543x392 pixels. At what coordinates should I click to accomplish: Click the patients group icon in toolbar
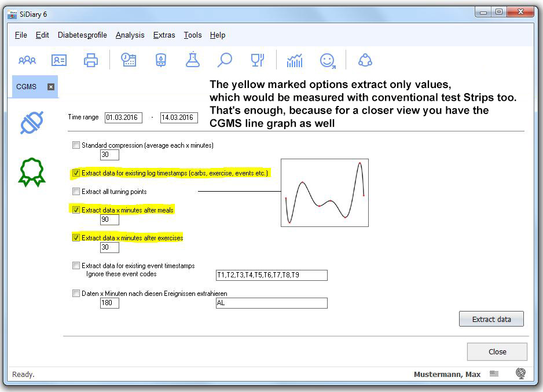click(27, 60)
